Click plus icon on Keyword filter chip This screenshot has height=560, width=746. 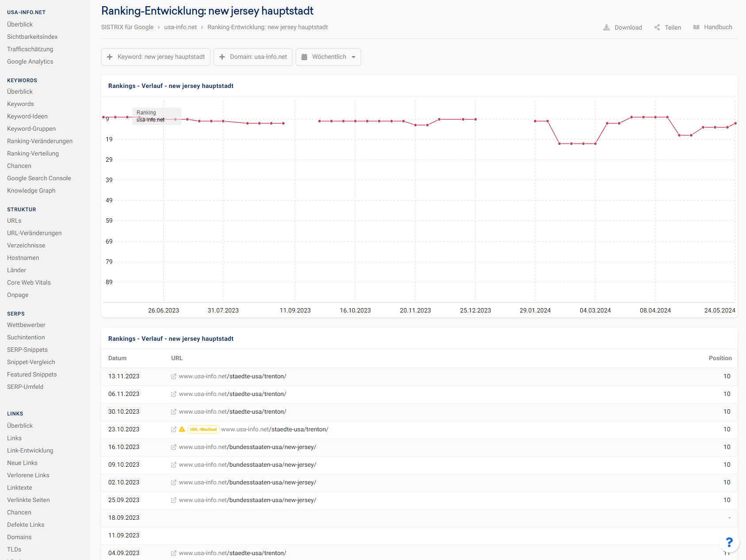click(x=109, y=57)
